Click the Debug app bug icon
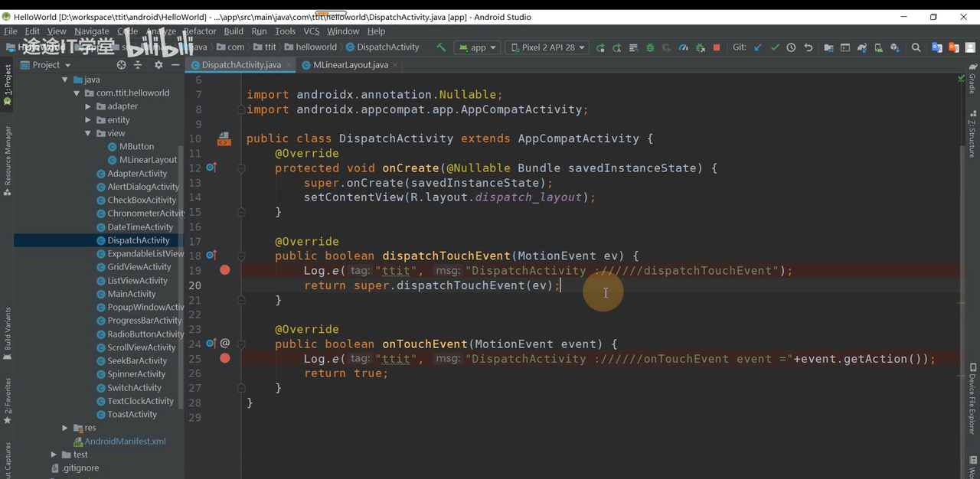 [x=650, y=47]
